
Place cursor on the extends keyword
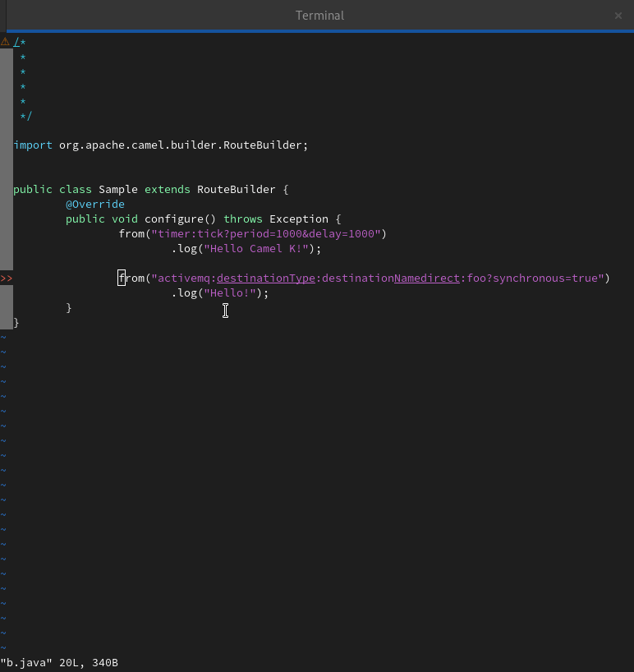point(168,189)
